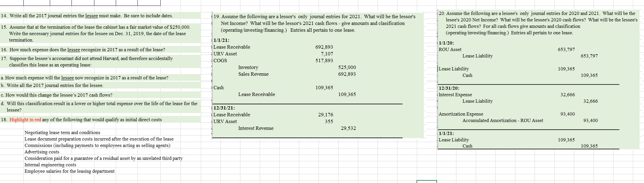Select question 17 about operating lease misclassification
The width and height of the screenshot is (644, 183).
point(87,62)
